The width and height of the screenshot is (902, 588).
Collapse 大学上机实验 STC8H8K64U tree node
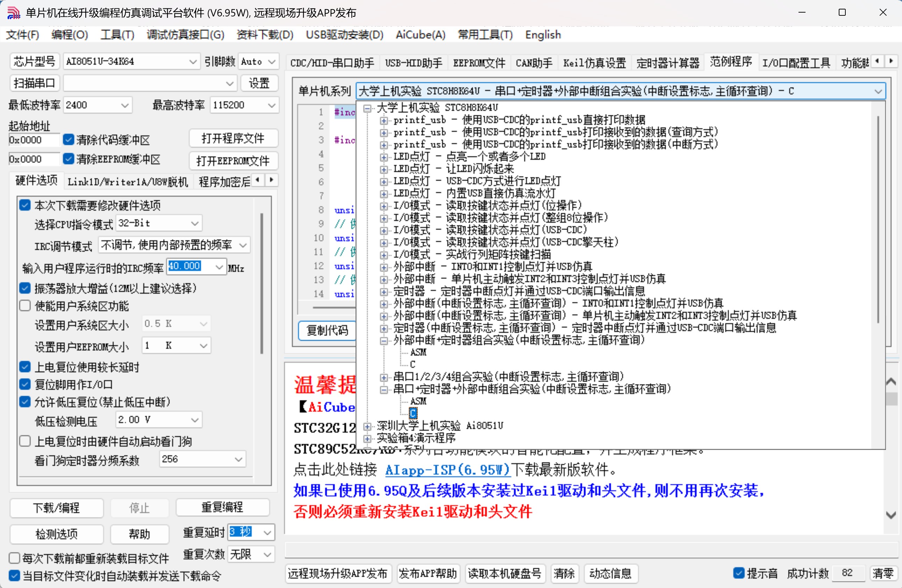(x=367, y=108)
